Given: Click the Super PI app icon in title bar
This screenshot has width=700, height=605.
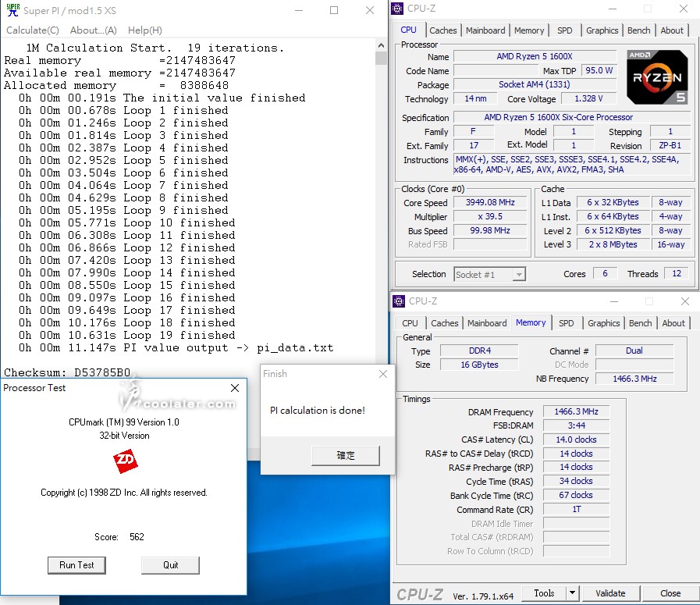Looking at the screenshot, I should 13,10.
